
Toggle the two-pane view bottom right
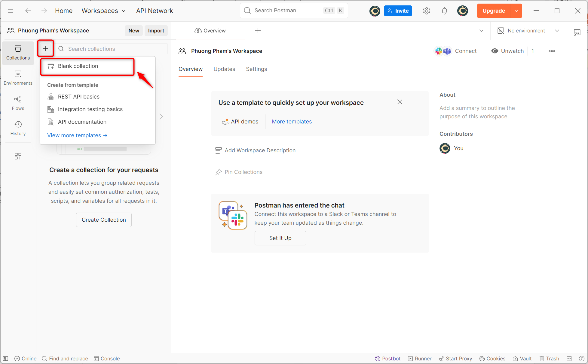569,358
